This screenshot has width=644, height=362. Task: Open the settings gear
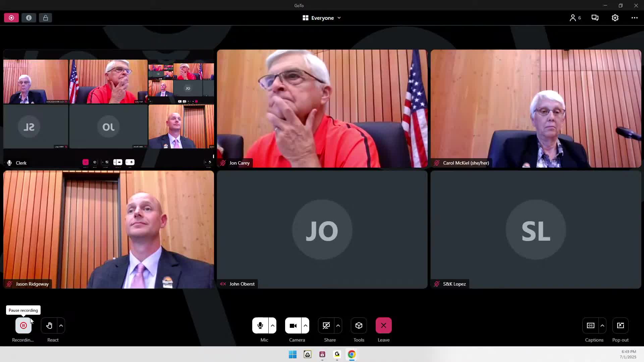(x=615, y=18)
